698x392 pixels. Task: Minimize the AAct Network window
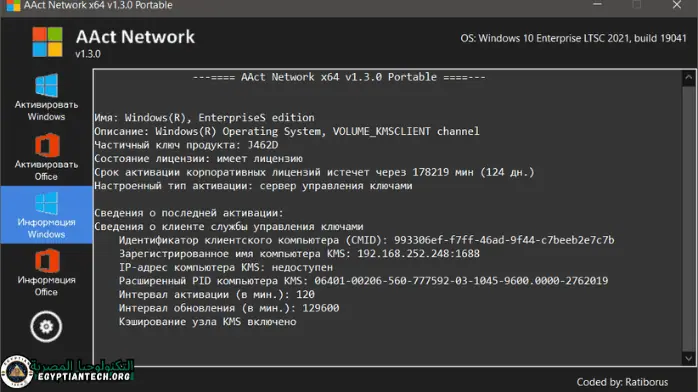click(597, 5)
